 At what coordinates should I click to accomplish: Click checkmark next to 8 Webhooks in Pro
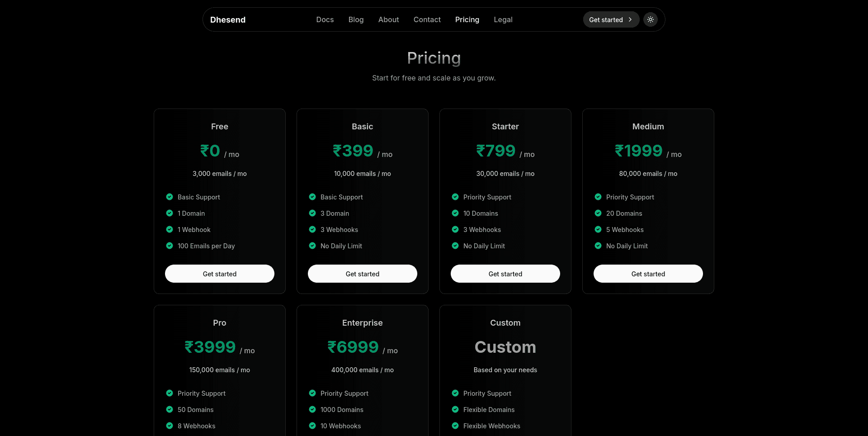(170, 426)
